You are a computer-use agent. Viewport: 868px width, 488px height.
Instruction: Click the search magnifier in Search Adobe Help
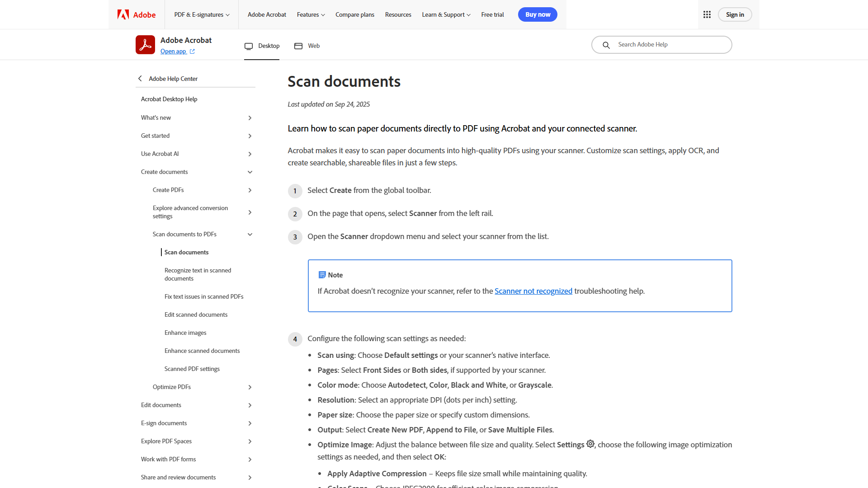[x=606, y=45]
